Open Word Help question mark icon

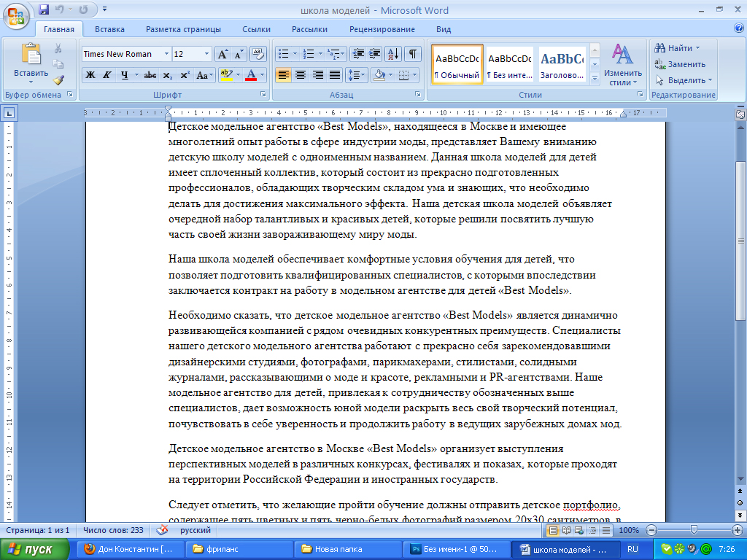[x=738, y=28]
